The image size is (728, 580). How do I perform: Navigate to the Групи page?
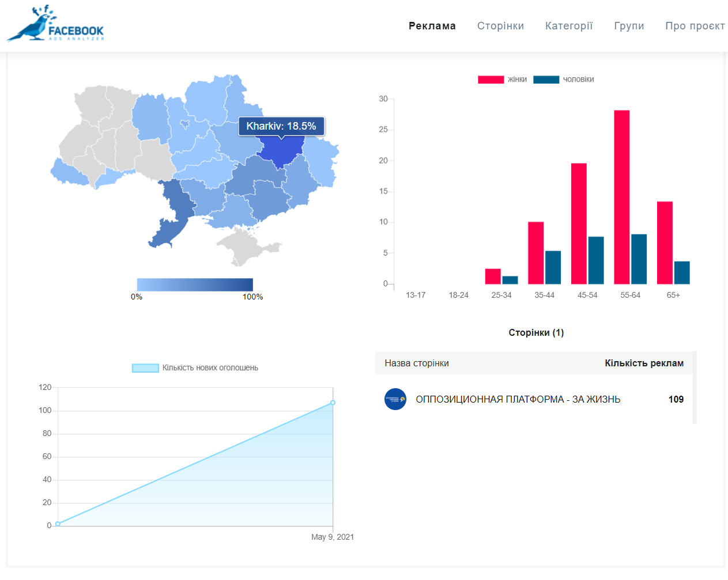point(629,26)
